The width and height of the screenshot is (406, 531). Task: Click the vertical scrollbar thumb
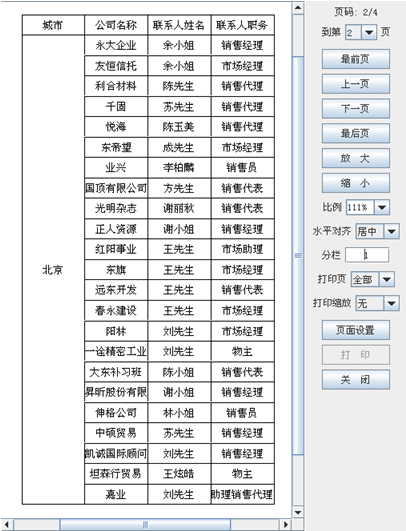(298, 256)
